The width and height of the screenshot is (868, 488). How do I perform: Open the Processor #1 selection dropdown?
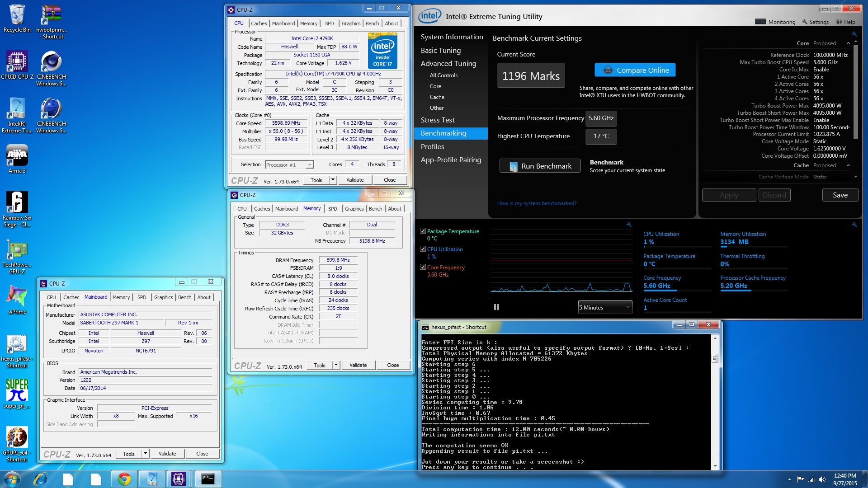[x=289, y=165]
